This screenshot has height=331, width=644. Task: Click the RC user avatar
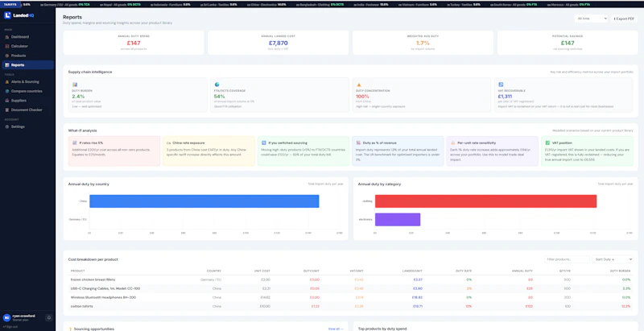(6, 317)
